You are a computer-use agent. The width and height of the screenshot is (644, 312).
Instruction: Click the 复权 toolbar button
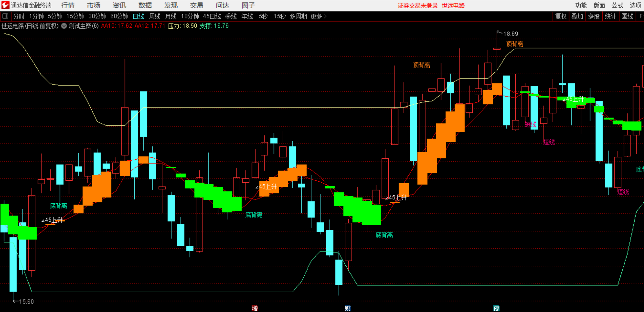click(561, 16)
